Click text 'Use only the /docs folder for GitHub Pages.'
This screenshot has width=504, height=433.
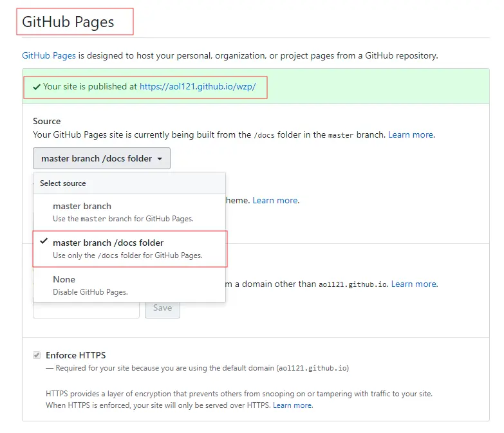click(127, 255)
